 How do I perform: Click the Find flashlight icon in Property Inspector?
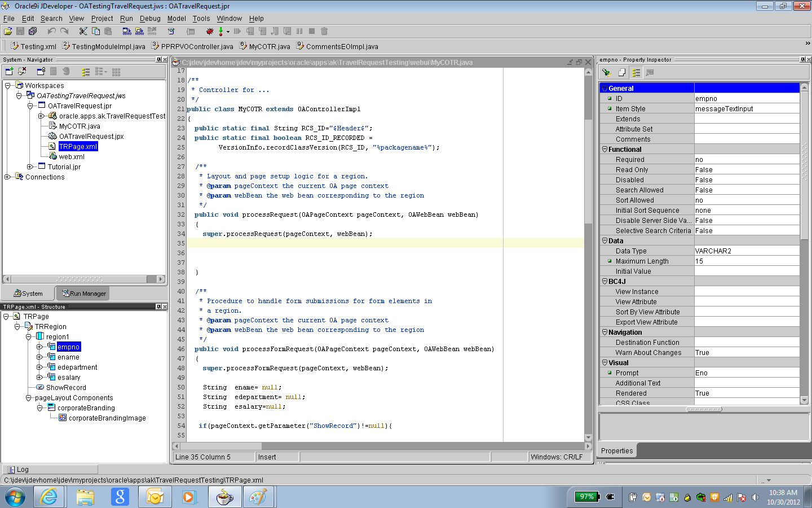[x=606, y=72]
